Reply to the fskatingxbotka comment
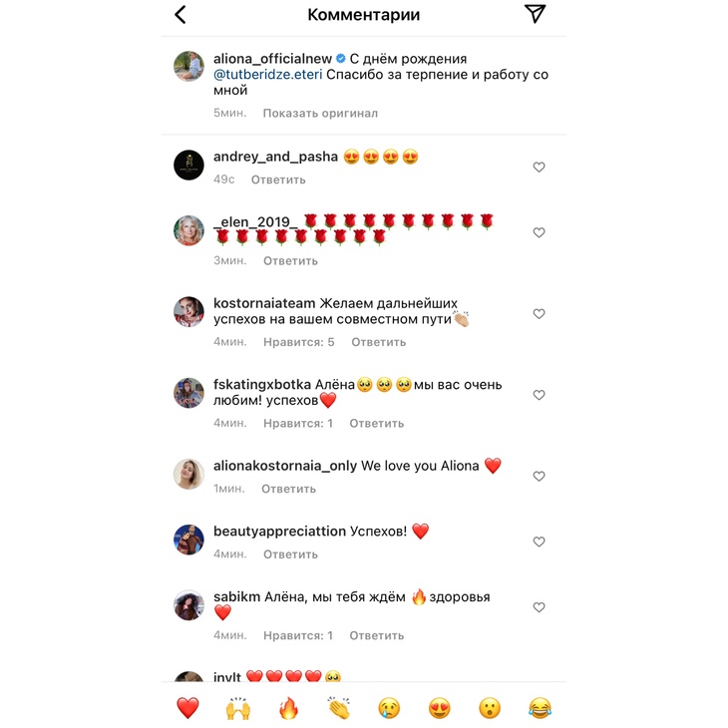 (377, 424)
